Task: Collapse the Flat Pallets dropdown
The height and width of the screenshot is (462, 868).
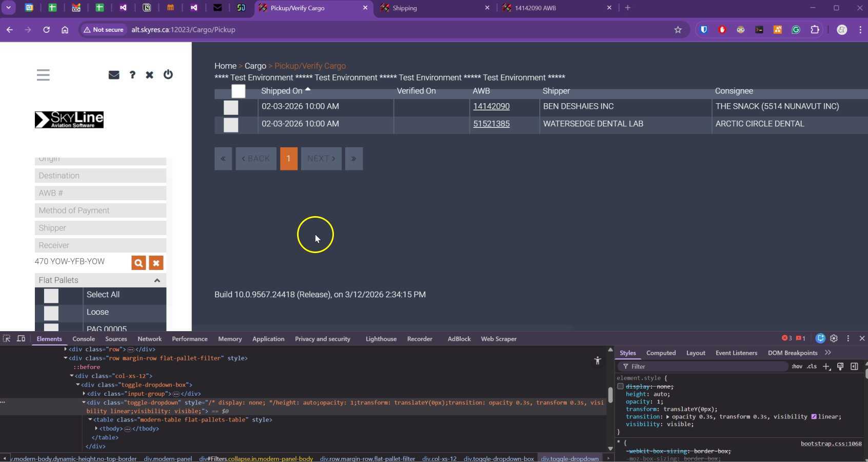Action: [157, 280]
